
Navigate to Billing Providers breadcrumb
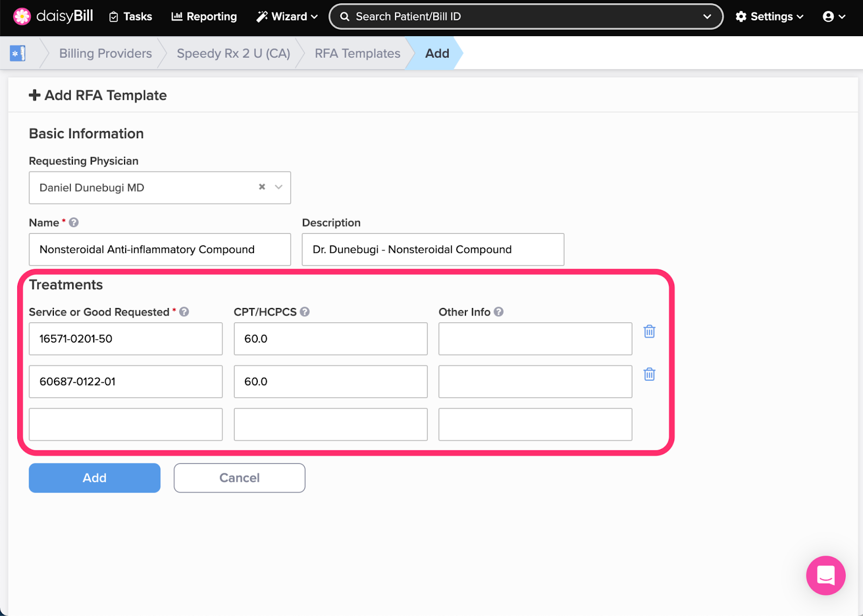tap(105, 53)
